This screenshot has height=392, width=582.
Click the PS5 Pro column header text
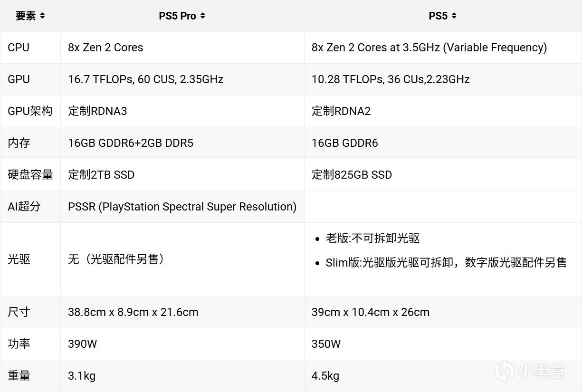(x=177, y=16)
